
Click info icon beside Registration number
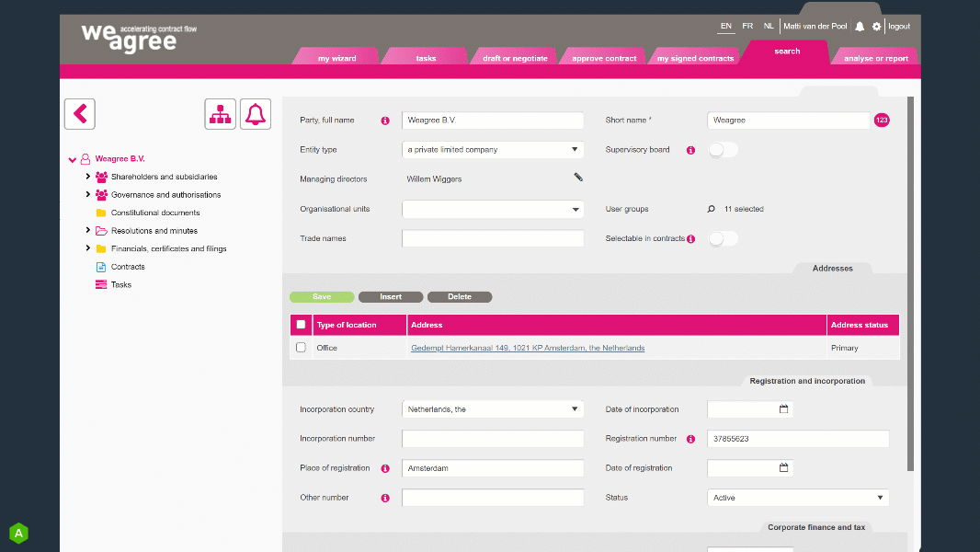[690, 439]
